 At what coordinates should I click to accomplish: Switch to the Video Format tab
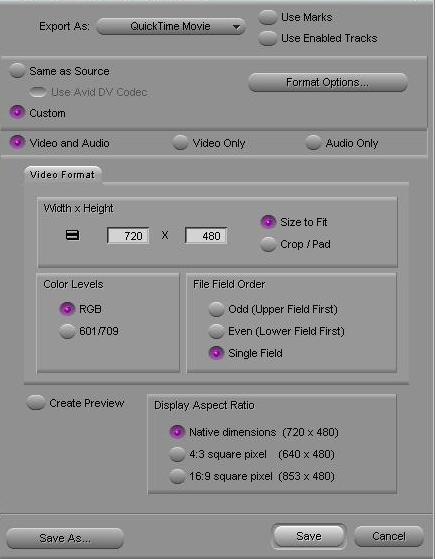click(63, 175)
